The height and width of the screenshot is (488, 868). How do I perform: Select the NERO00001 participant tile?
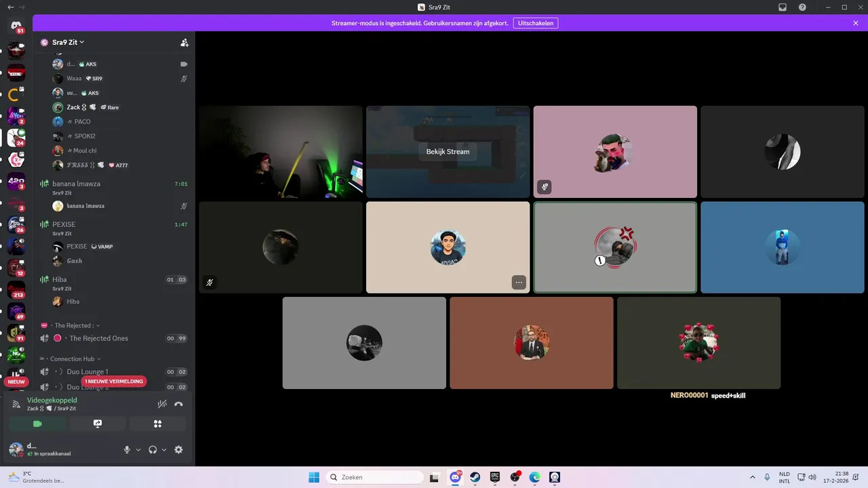pos(698,343)
